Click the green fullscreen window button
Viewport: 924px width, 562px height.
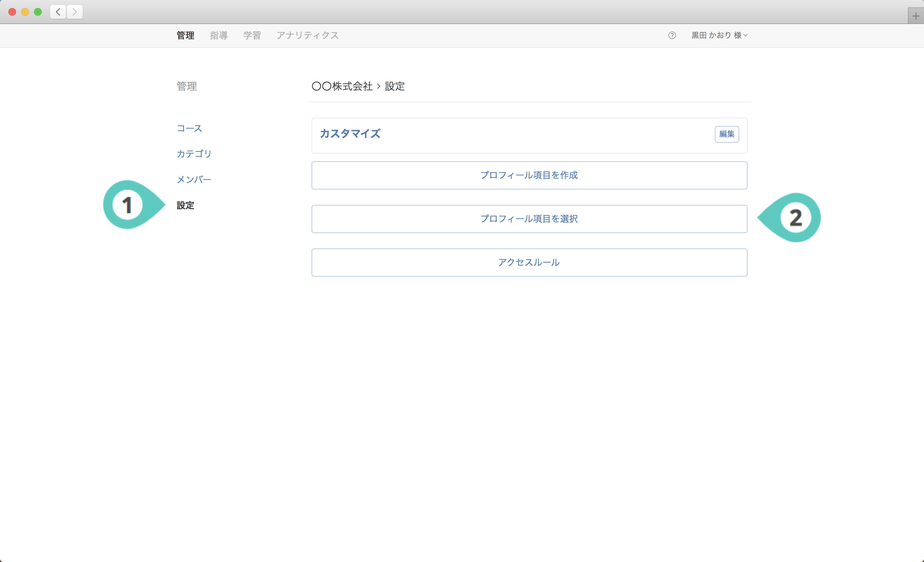point(38,12)
